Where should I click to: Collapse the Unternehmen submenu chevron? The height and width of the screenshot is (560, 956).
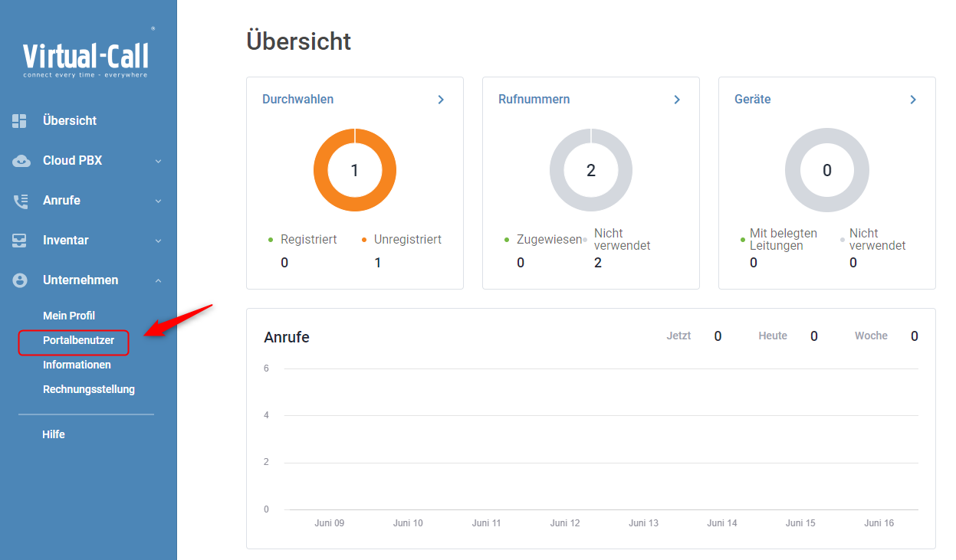[x=158, y=281]
